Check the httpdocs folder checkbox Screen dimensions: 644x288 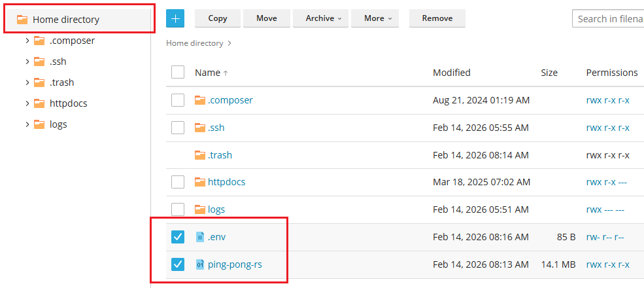[178, 182]
